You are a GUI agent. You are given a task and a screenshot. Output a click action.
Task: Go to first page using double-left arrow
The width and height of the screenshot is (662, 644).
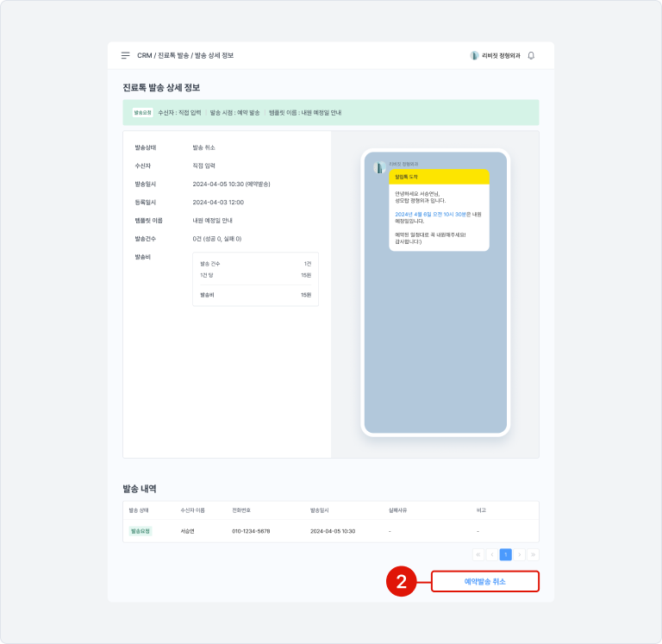(478, 554)
